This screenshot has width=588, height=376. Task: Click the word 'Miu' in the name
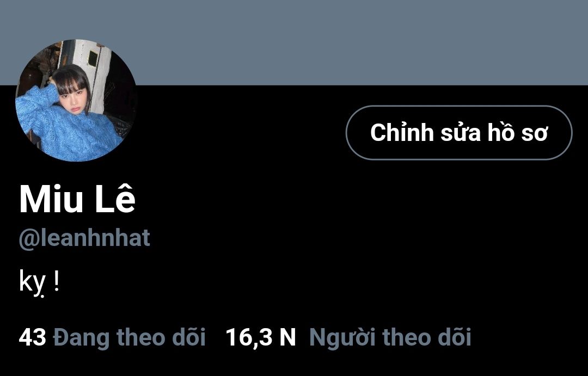51,200
